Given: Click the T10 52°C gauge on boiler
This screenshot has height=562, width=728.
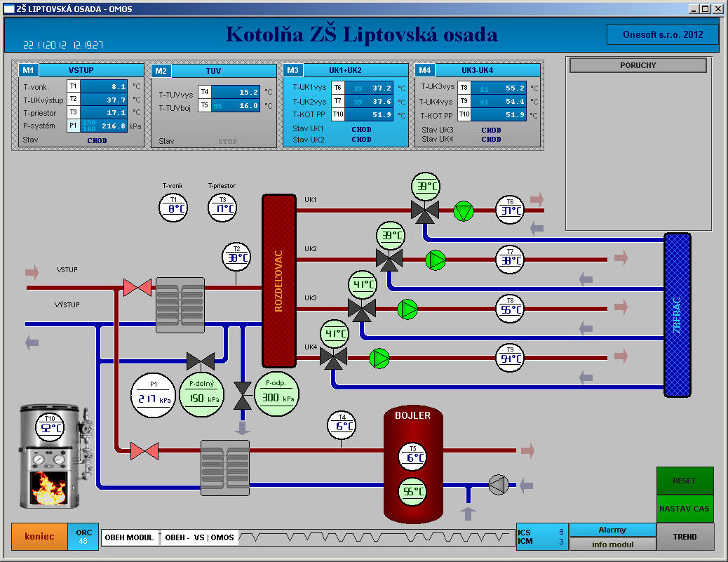Looking at the screenshot, I should pos(50,427).
